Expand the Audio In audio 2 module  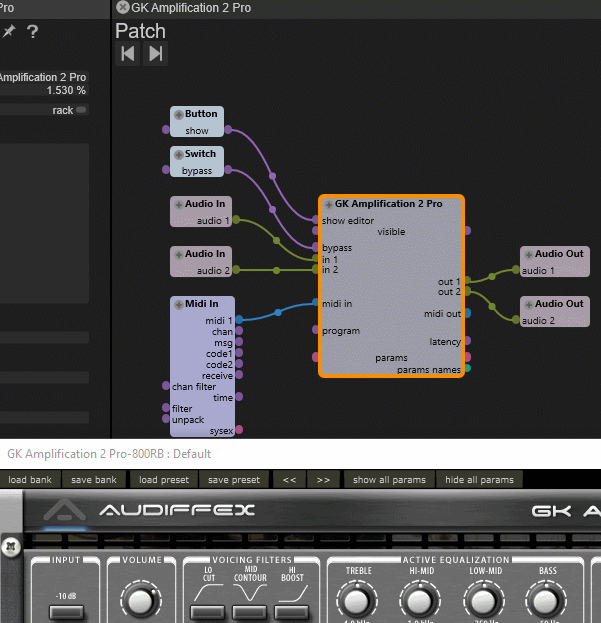(x=179, y=255)
